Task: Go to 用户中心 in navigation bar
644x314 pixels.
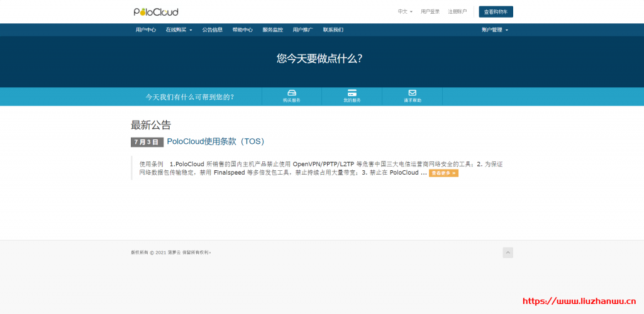Action: [x=146, y=30]
